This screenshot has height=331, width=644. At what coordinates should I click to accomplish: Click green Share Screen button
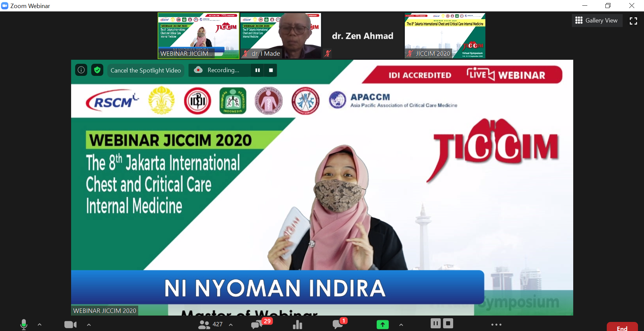pyautogui.click(x=383, y=325)
